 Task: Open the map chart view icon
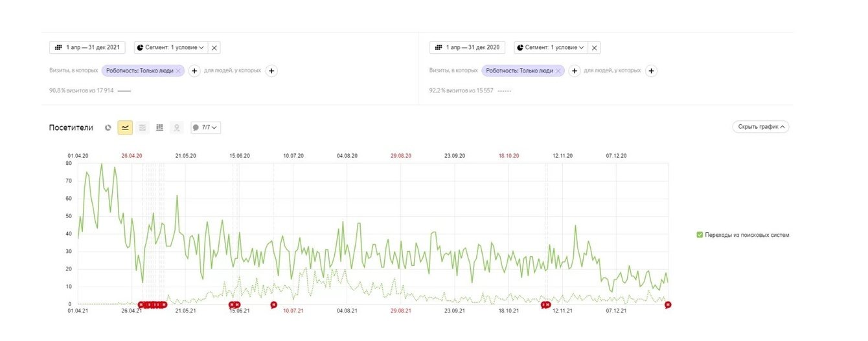coord(177,127)
